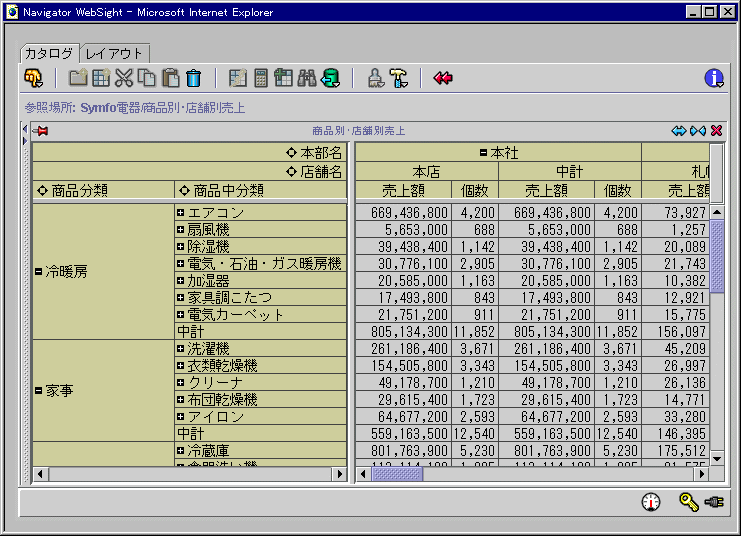Click the yellow key icon in status bar

pyautogui.click(x=688, y=502)
